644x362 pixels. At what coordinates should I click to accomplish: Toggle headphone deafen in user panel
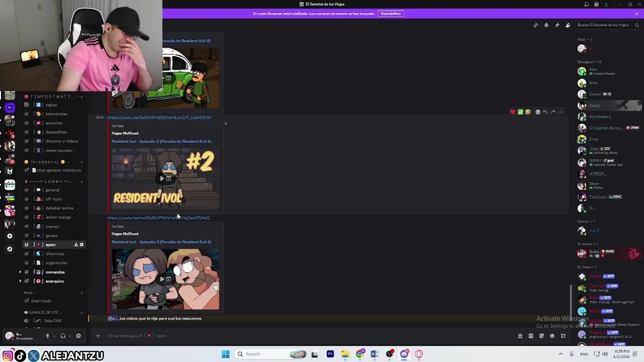pos(63,336)
